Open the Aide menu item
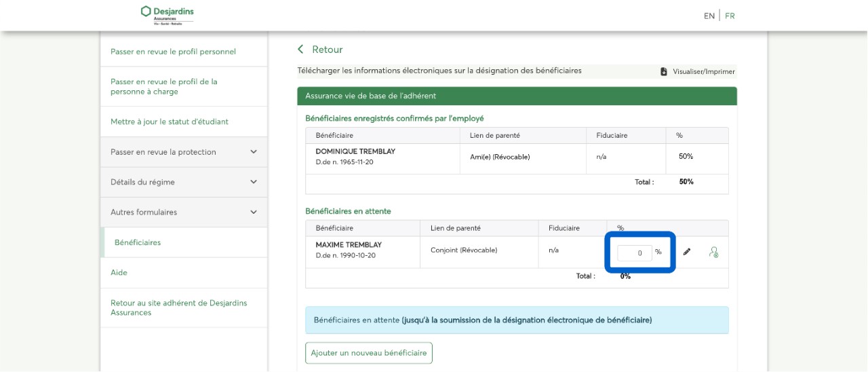868x372 pixels. (119, 272)
